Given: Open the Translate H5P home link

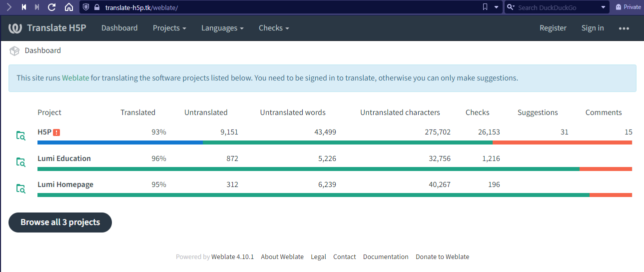Looking at the screenshot, I should (56, 28).
